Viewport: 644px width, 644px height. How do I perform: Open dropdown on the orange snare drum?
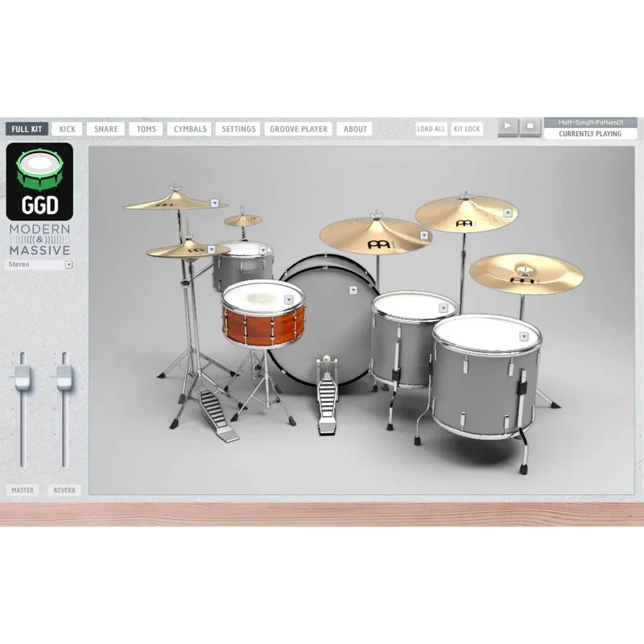click(x=289, y=299)
